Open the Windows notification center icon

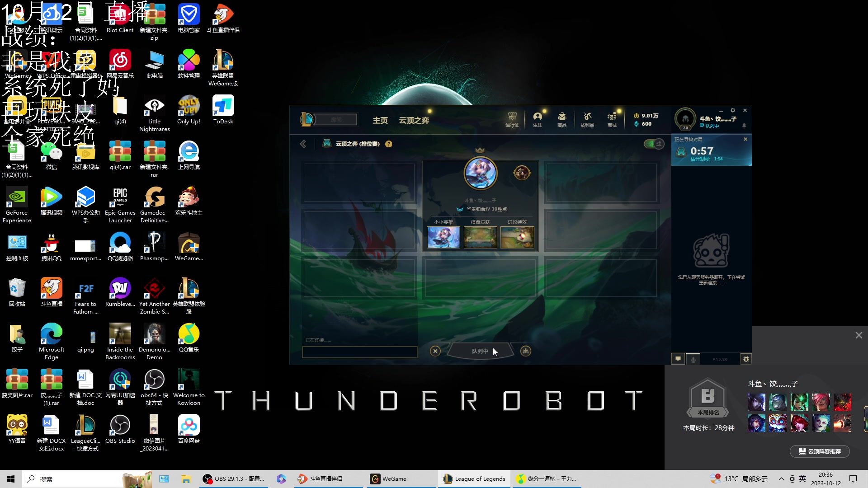(x=853, y=479)
